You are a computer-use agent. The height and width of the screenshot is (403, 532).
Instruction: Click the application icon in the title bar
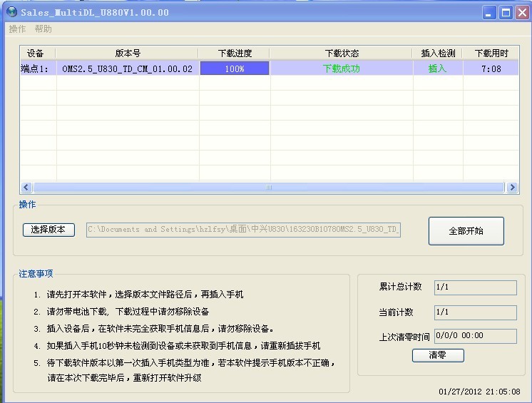pos(11,12)
